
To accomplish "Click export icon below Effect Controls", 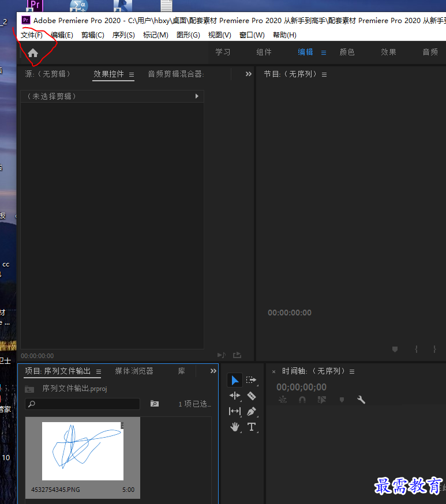I will coord(237,355).
